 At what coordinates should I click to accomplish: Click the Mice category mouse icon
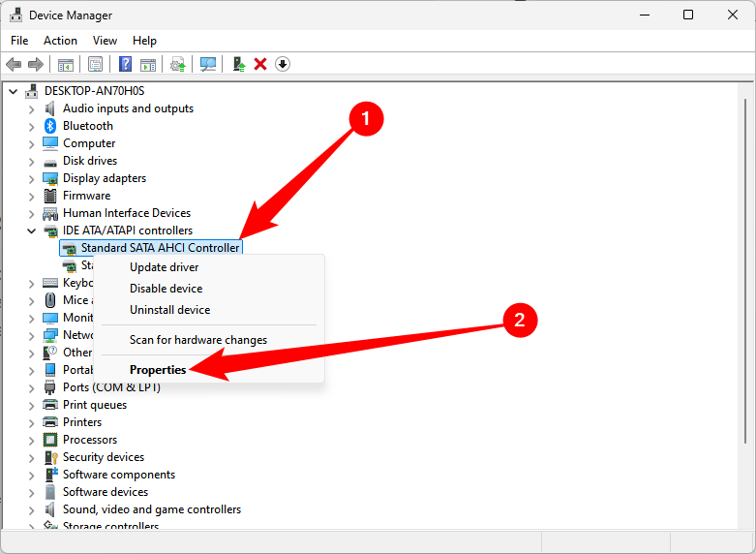[50, 300]
